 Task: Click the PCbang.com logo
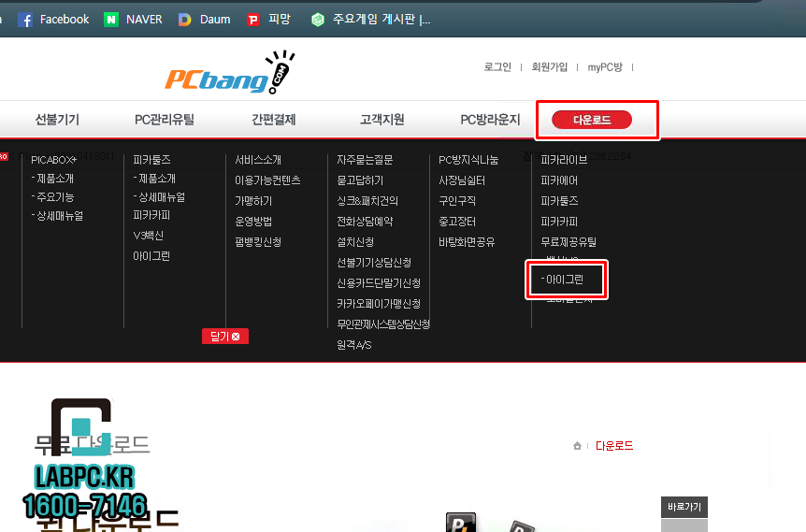pos(230,73)
